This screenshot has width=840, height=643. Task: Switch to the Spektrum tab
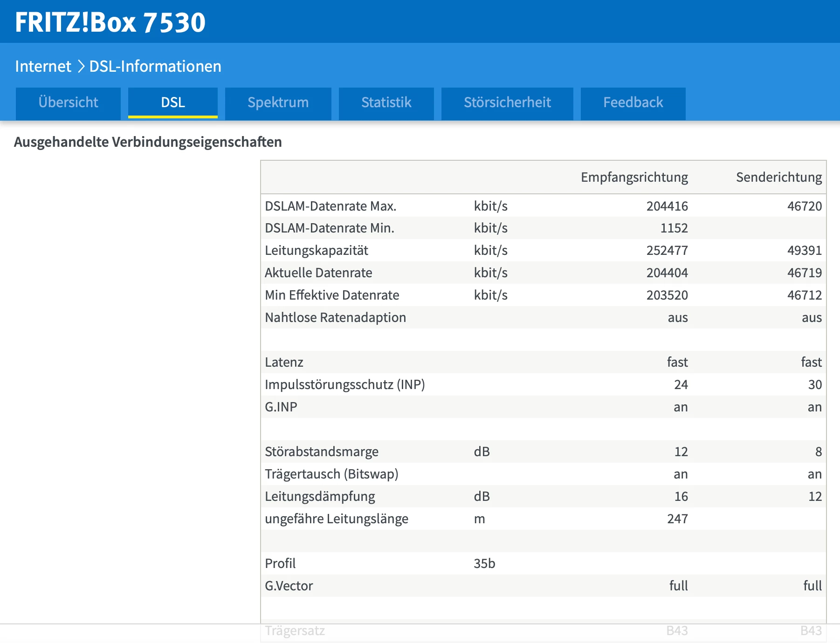[x=278, y=103]
